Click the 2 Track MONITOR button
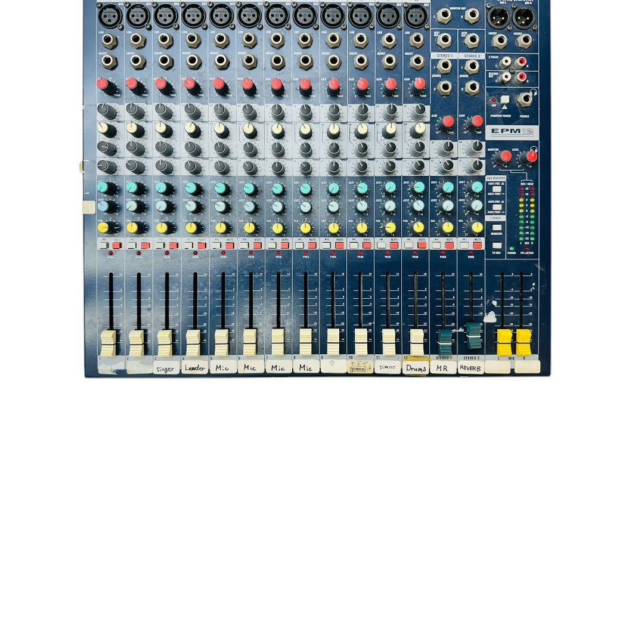644x644 pixels. point(497,227)
